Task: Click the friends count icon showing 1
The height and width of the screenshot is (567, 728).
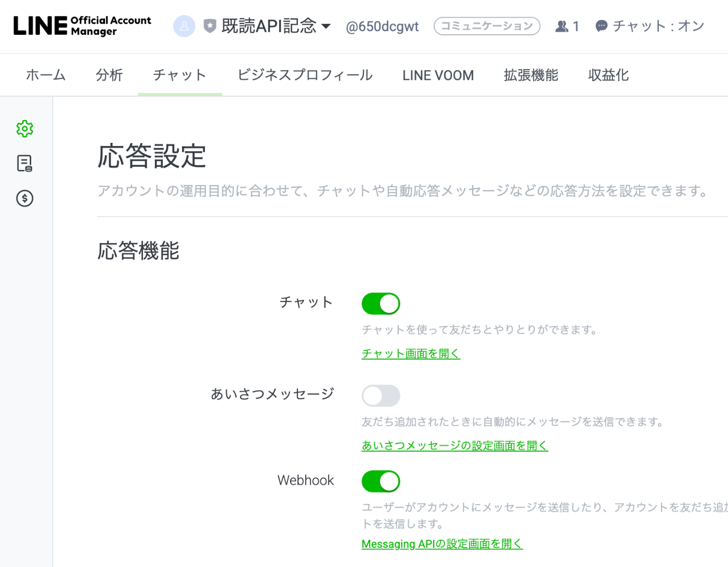Action: pos(567,26)
